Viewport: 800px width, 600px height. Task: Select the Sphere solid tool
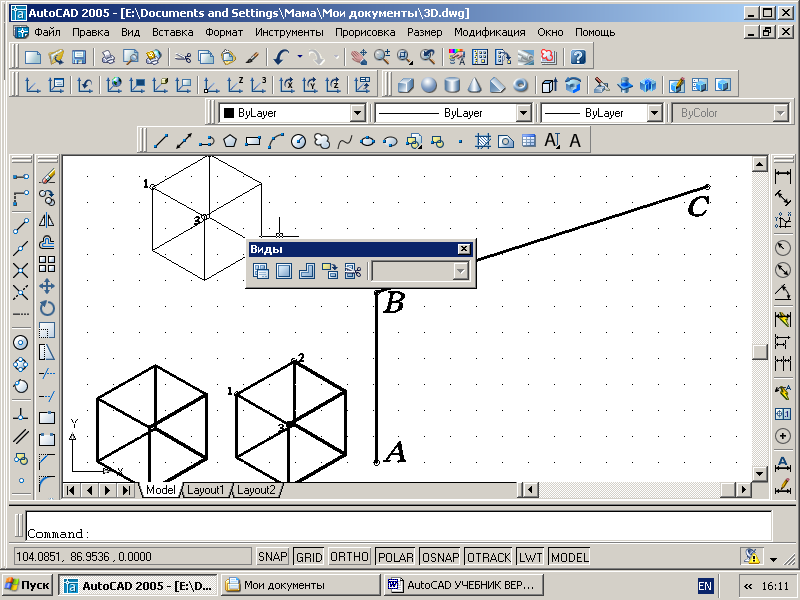pos(429,85)
